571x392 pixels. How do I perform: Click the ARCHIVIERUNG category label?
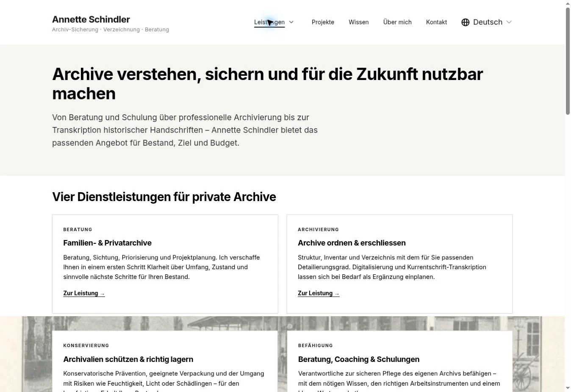pyautogui.click(x=318, y=229)
